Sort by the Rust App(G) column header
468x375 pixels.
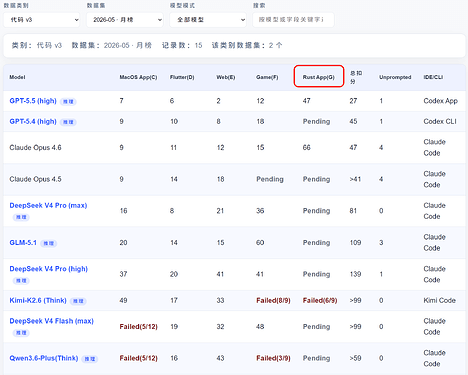pos(319,77)
